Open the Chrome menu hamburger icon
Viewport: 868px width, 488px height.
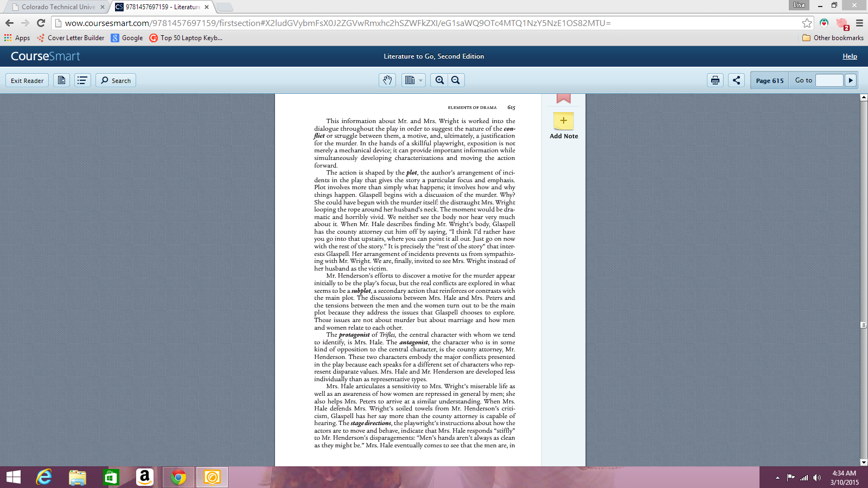859,23
